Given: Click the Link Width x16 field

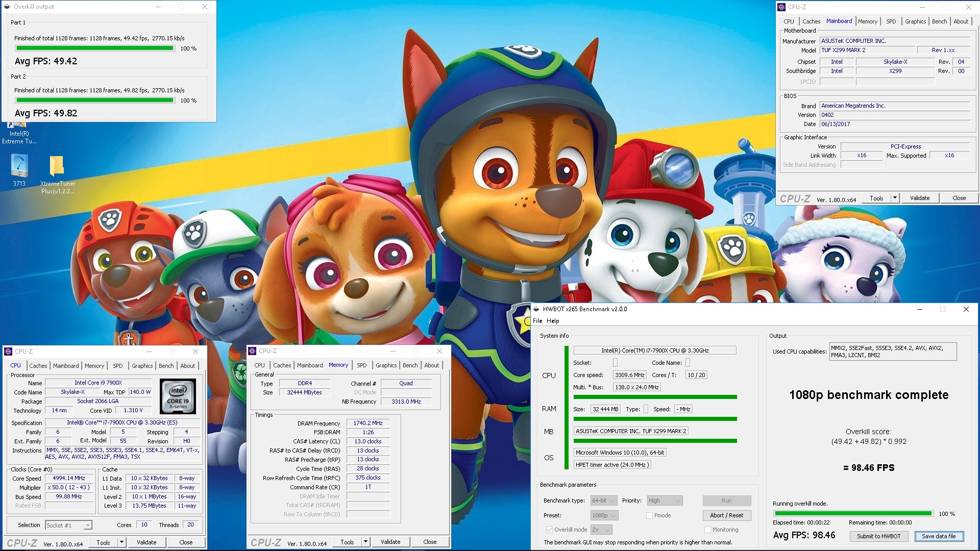Looking at the screenshot, I should 862,156.
